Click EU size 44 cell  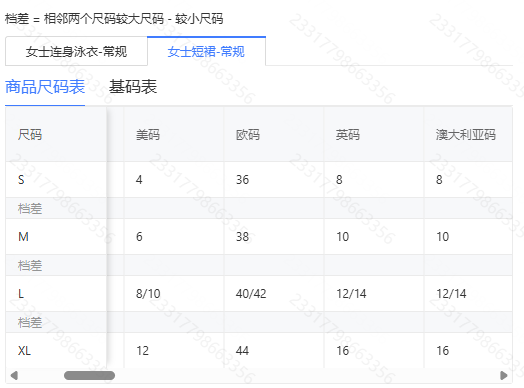click(x=274, y=350)
